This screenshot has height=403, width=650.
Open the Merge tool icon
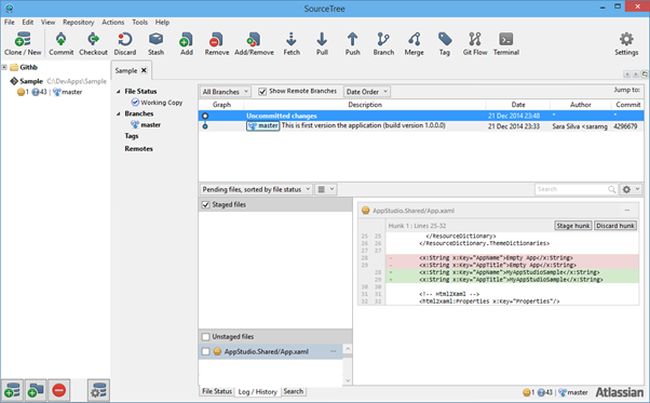coord(416,41)
